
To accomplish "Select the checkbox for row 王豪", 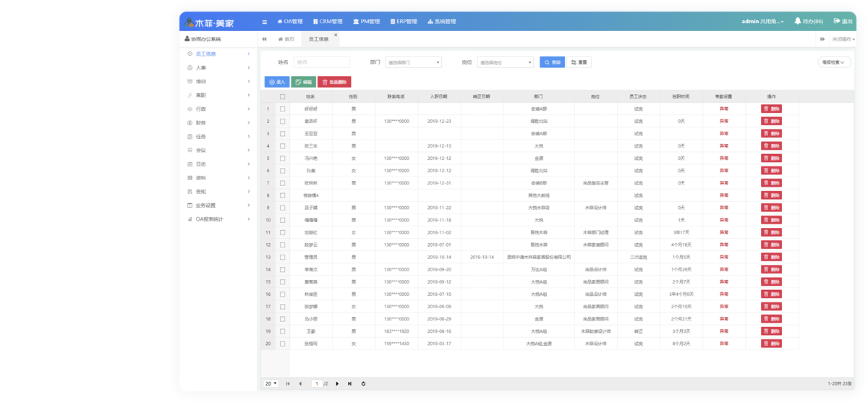I will (282, 331).
